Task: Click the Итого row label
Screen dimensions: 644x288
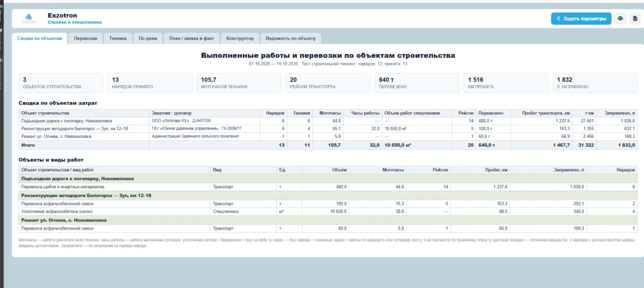Action: (28, 145)
